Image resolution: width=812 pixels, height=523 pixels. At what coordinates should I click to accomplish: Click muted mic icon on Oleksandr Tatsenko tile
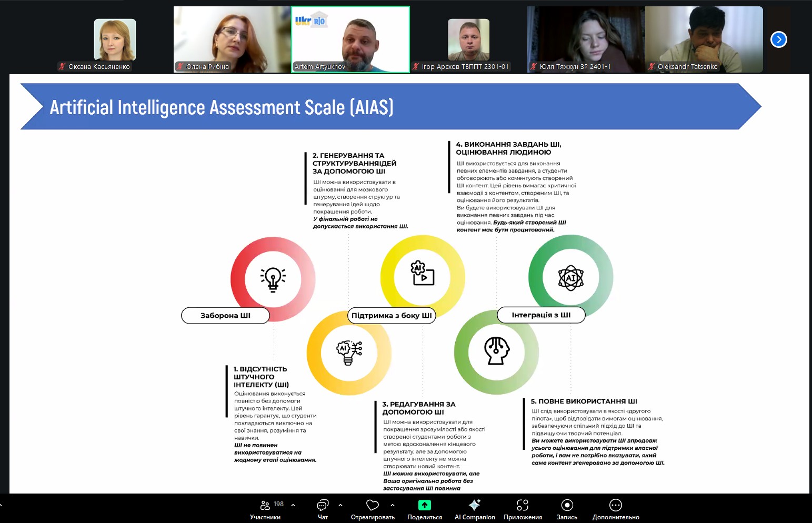pyautogui.click(x=651, y=67)
